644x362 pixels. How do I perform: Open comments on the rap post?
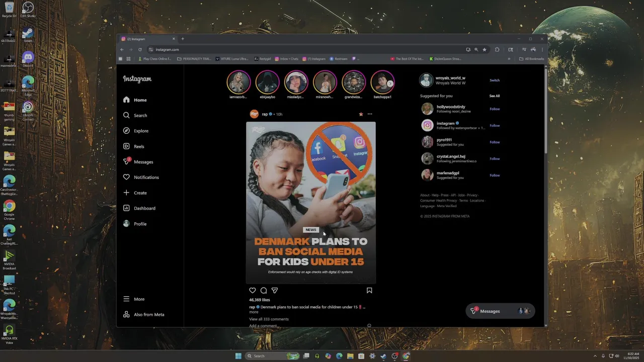click(x=264, y=290)
